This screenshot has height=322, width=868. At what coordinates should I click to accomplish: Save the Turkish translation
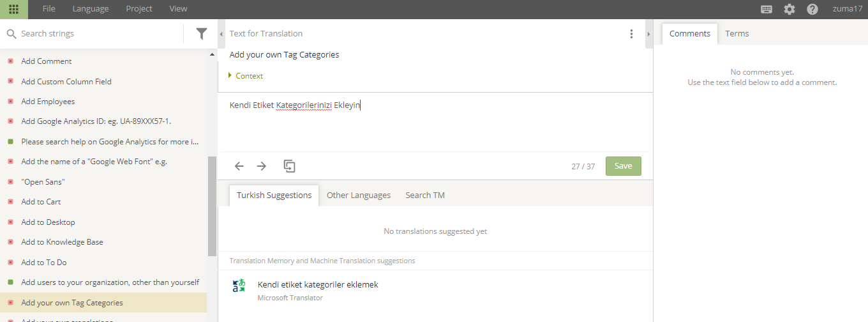(624, 166)
